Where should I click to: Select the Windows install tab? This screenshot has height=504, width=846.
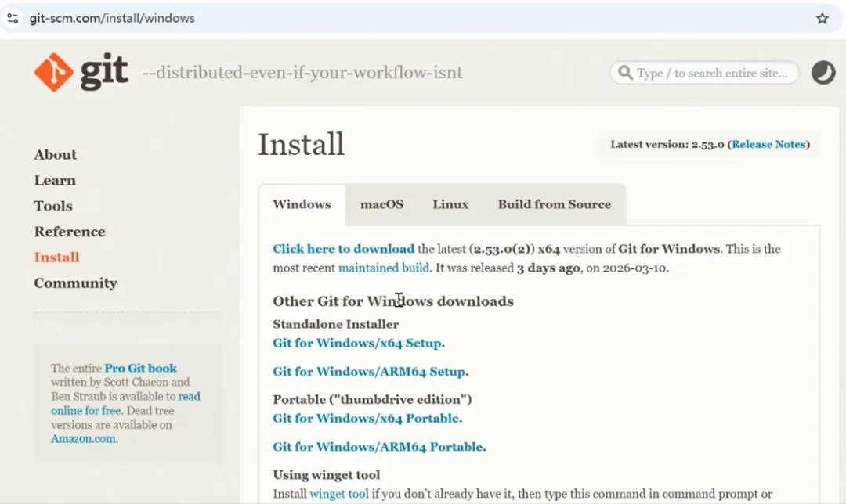pos(302,204)
